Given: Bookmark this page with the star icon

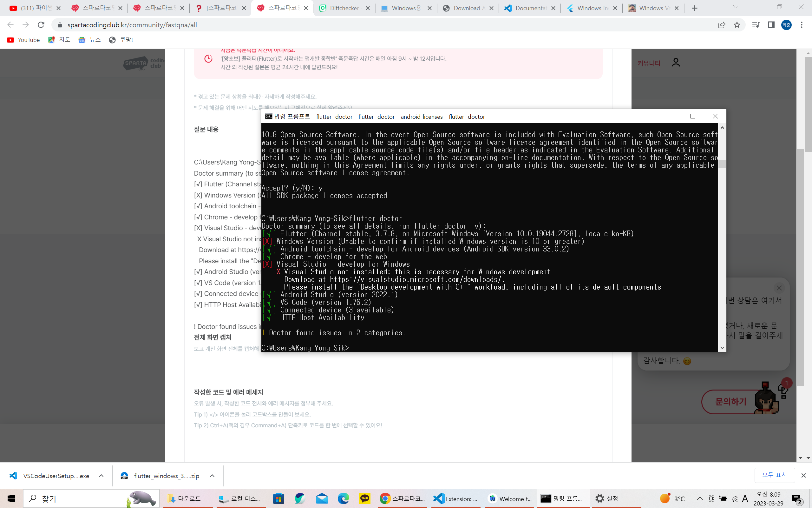Looking at the screenshot, I should pos(737,25).
